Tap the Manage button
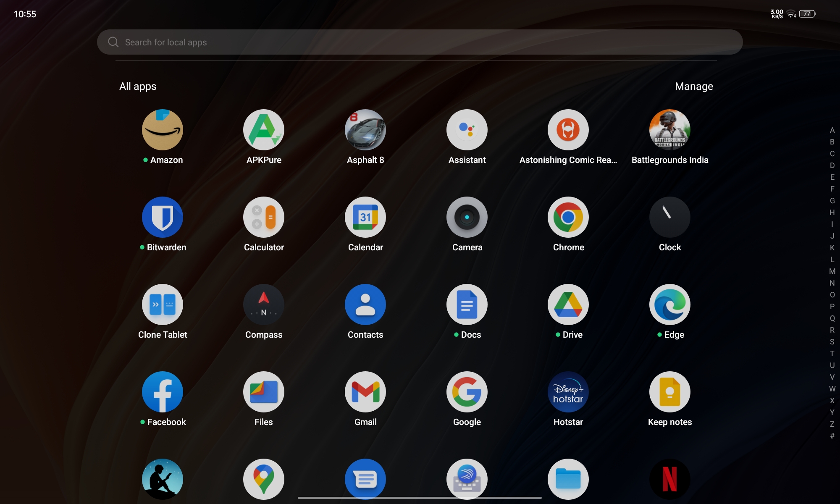Screen dimensions: 840x504 click(x=694, y=86)
